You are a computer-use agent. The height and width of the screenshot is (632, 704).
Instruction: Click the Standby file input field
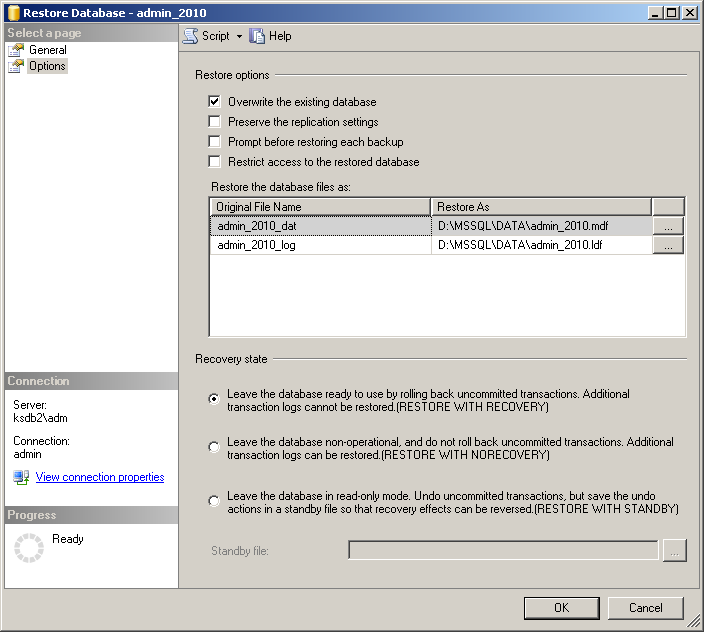click(x=503, y=550)
